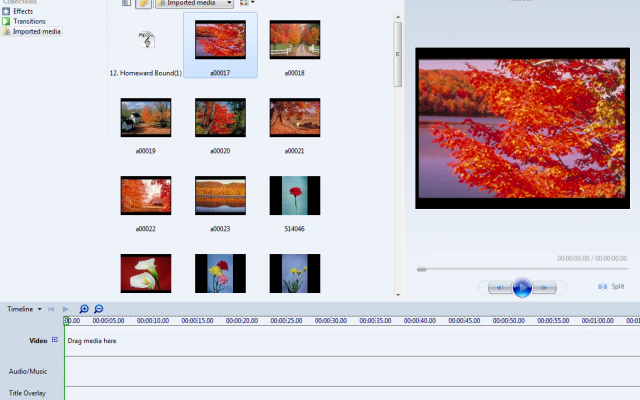Select the a00023 lake reflection thumbnail
This screenshot has width=640, height=400.
(x=220, y=196)
